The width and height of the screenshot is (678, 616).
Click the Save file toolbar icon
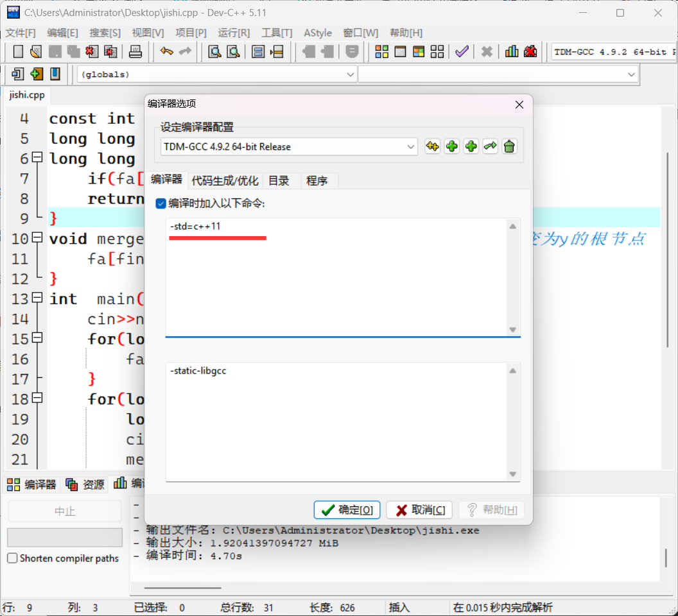(x=55, y=52)
